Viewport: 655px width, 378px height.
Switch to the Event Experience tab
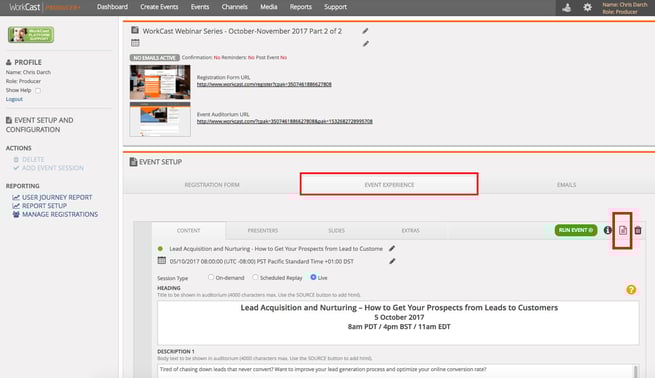(x=389, y=184)
